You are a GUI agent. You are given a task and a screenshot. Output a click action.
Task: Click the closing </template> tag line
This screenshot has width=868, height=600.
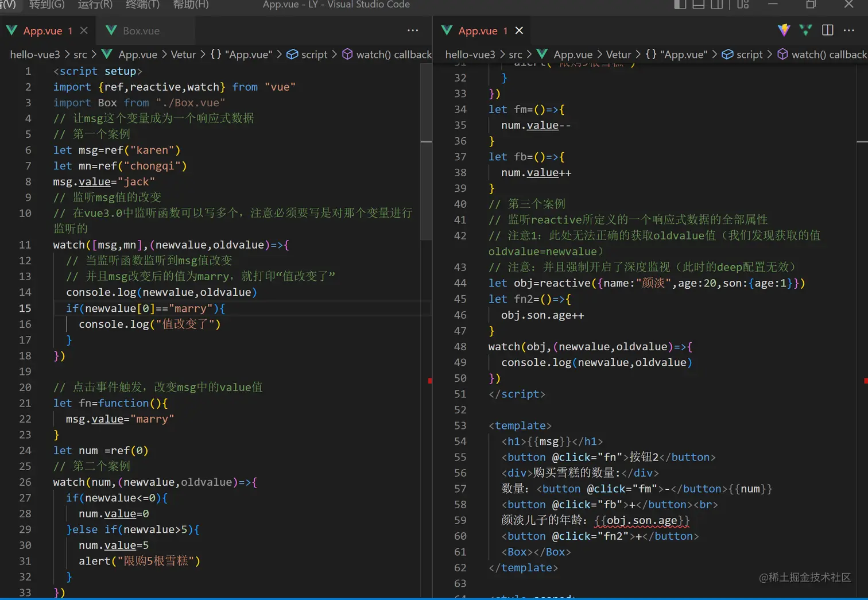tap(523, 568)
